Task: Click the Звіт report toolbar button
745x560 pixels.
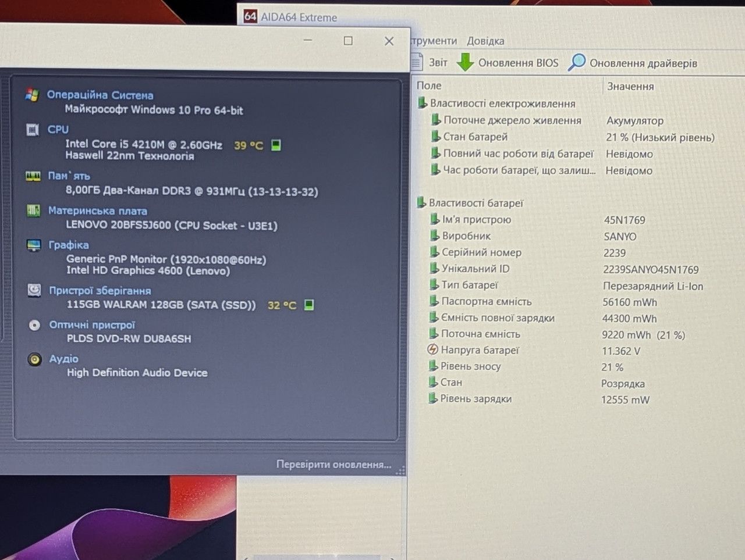Action: [430, 62]
